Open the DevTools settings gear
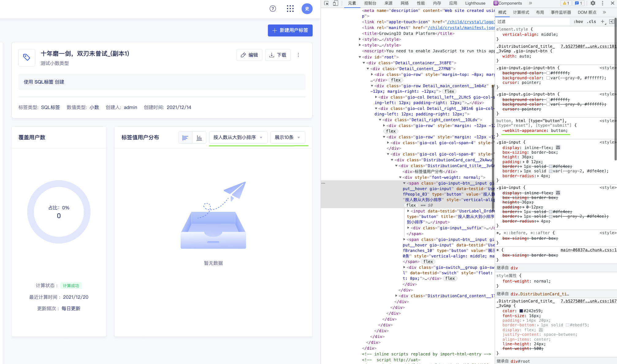This screenshot has height=364, width=617. pyautogui.click(x=593, y=3)
